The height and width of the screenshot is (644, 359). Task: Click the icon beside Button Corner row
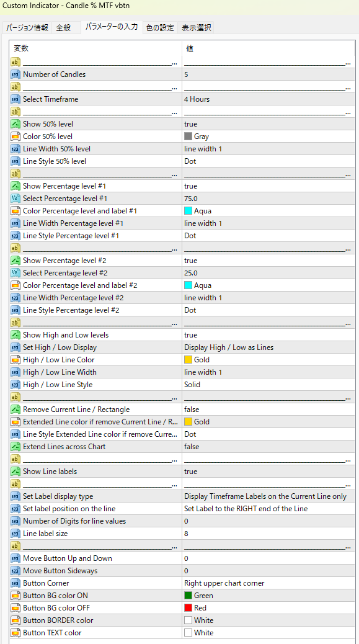[15, 583]
